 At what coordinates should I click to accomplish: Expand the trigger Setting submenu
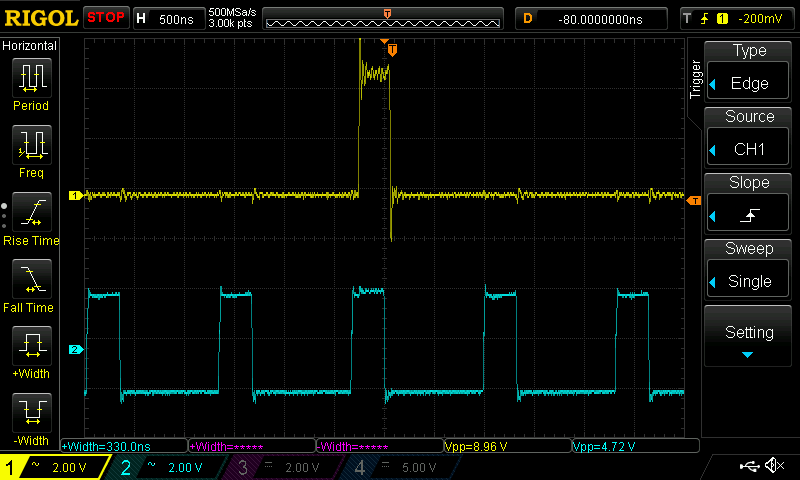point(749,337)
